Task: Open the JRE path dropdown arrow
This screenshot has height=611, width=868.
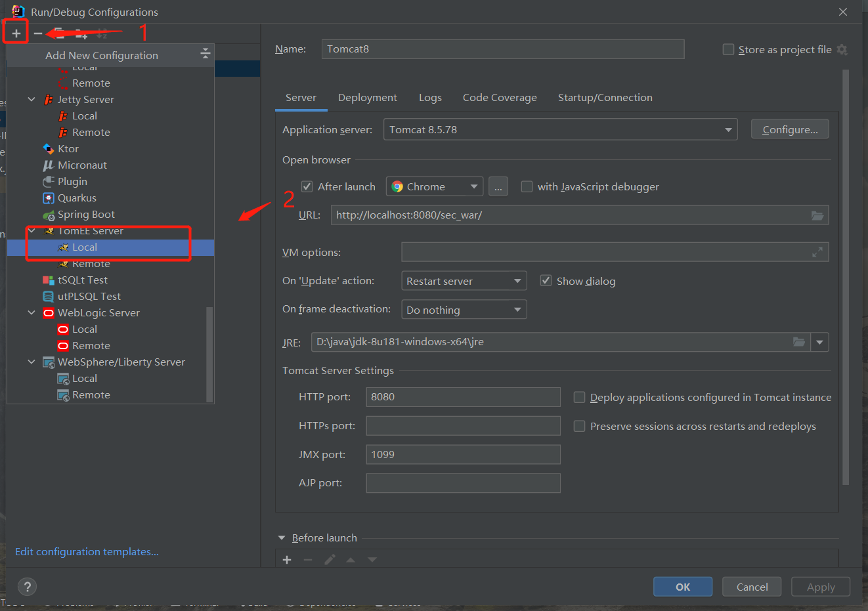Action: pos(819,342)
